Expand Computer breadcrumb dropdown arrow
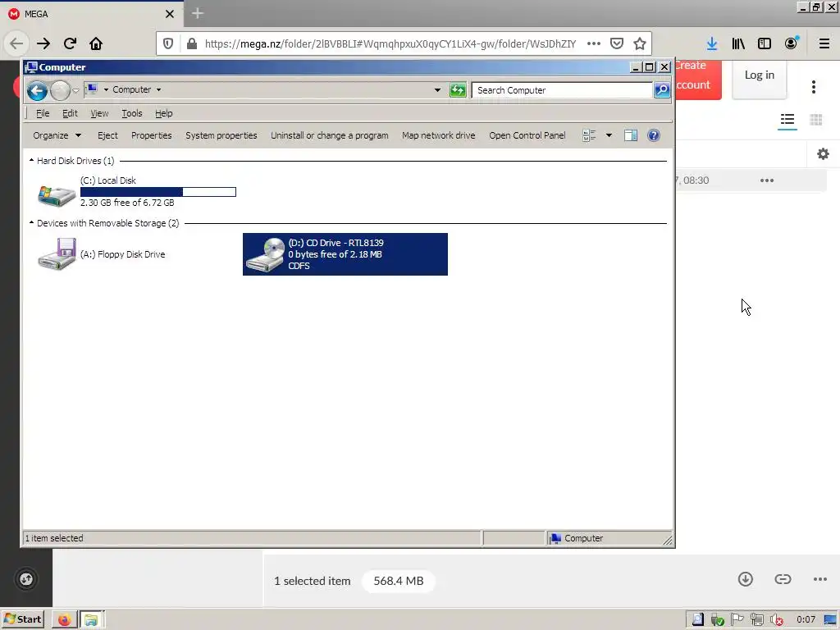The width and height of the screenshot is (840, 630). [x=158, y=90]
